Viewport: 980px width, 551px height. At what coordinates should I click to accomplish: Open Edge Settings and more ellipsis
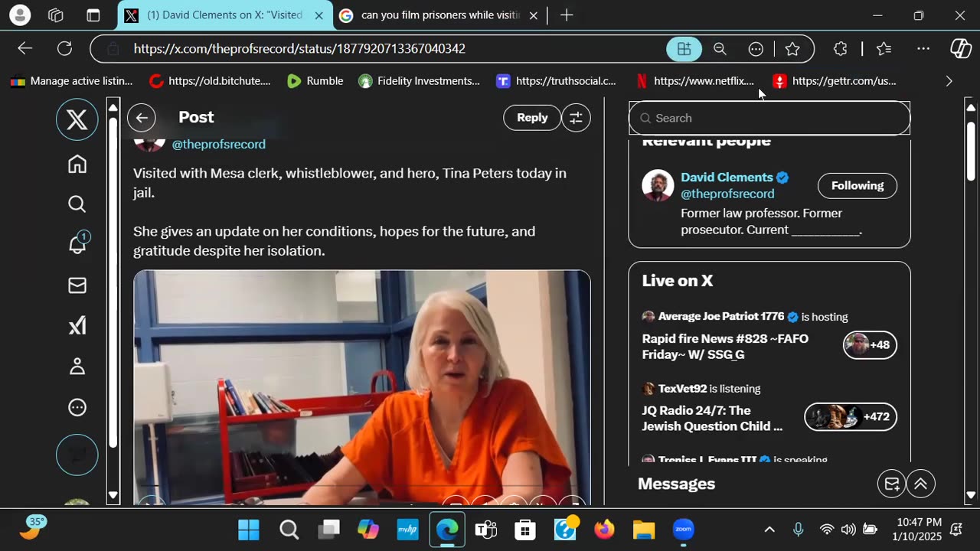(923, 49)
